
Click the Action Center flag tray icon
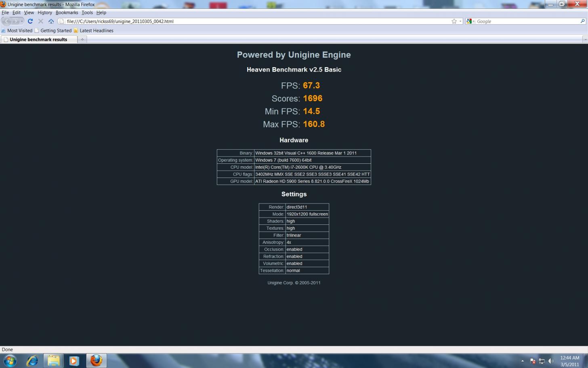tap(532, 361)
